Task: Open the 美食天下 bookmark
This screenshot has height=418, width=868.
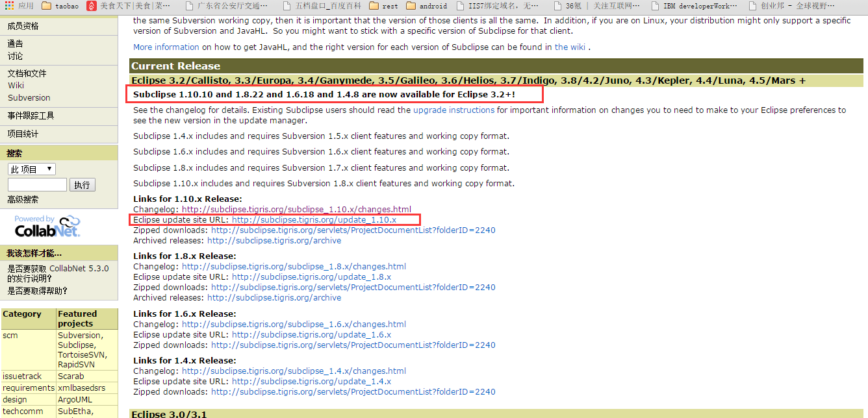Action: [x=129, y=6]
